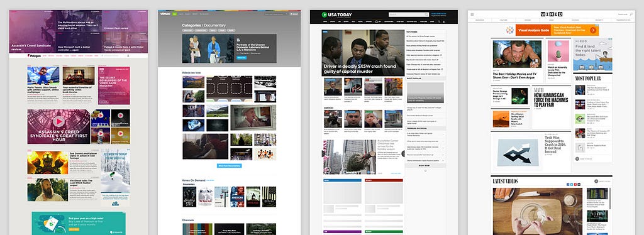Click the green teal ad banner at bottom of Polygon

coord(79,223)
